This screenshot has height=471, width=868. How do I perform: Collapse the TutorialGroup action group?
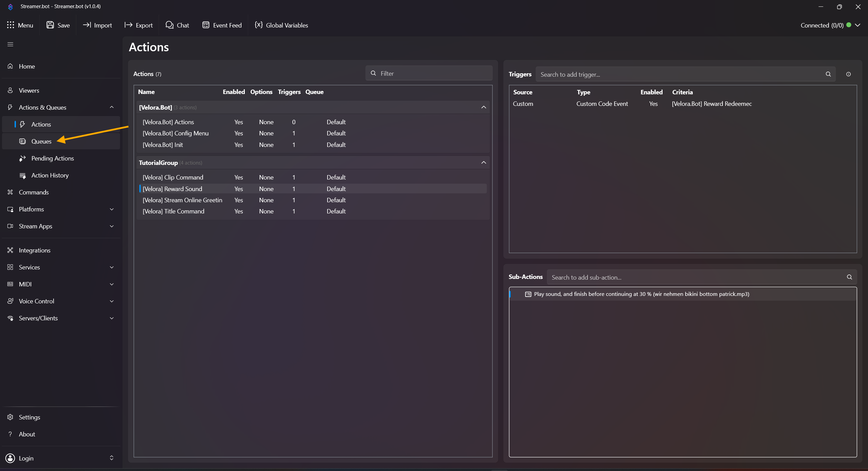click(x=484, y=163)
